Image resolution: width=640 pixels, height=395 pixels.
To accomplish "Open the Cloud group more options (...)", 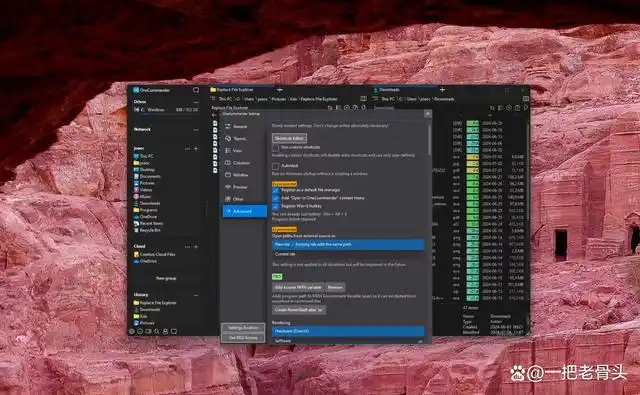I will pos(187,247).
